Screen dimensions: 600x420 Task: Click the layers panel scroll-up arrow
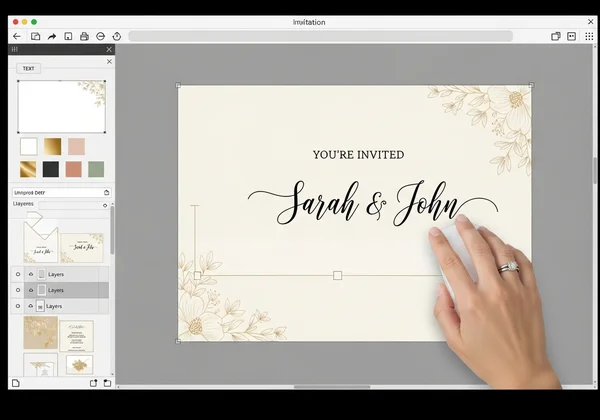click(112, 204)
